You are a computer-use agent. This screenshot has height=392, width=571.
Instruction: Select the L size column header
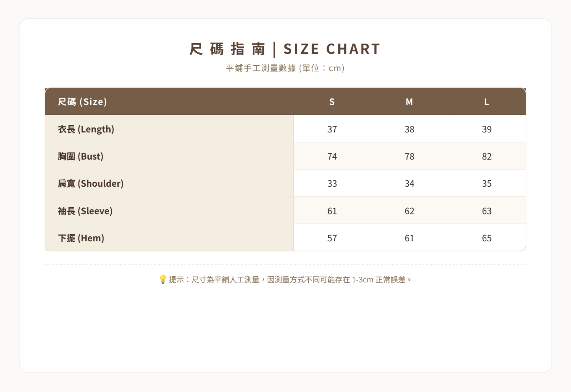point(487,102)
